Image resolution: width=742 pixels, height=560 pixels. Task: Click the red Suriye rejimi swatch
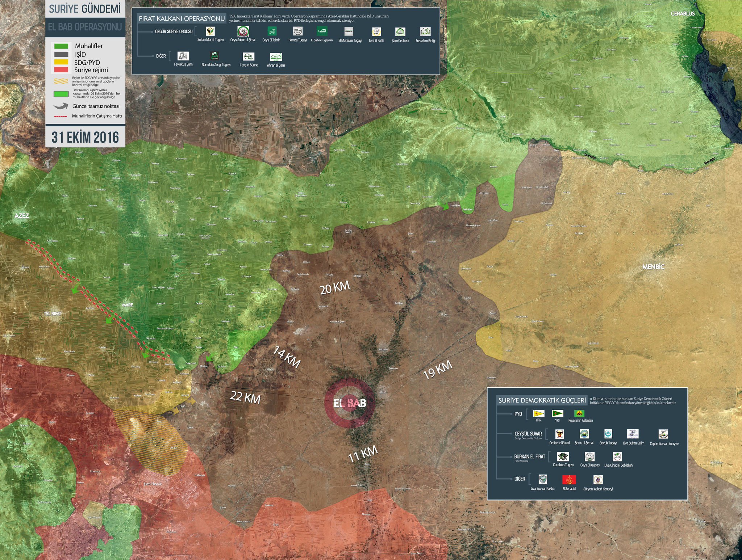[61, 70]
